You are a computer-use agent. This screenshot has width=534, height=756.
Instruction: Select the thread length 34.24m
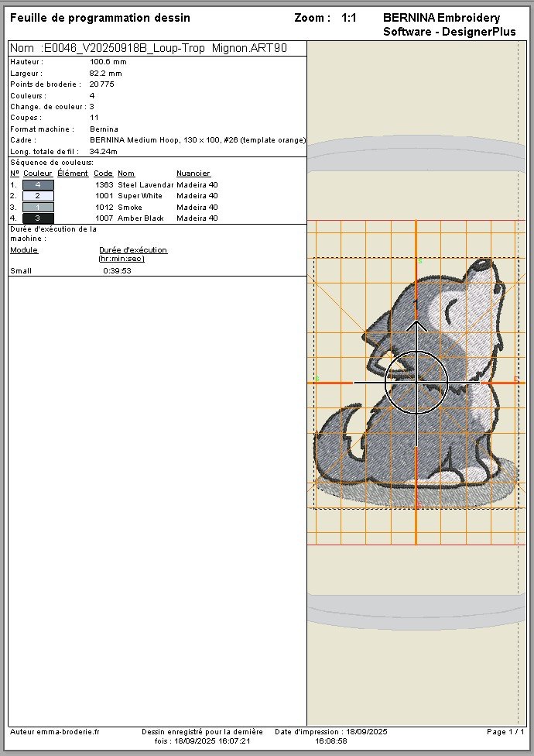click(x=103, y=151)
